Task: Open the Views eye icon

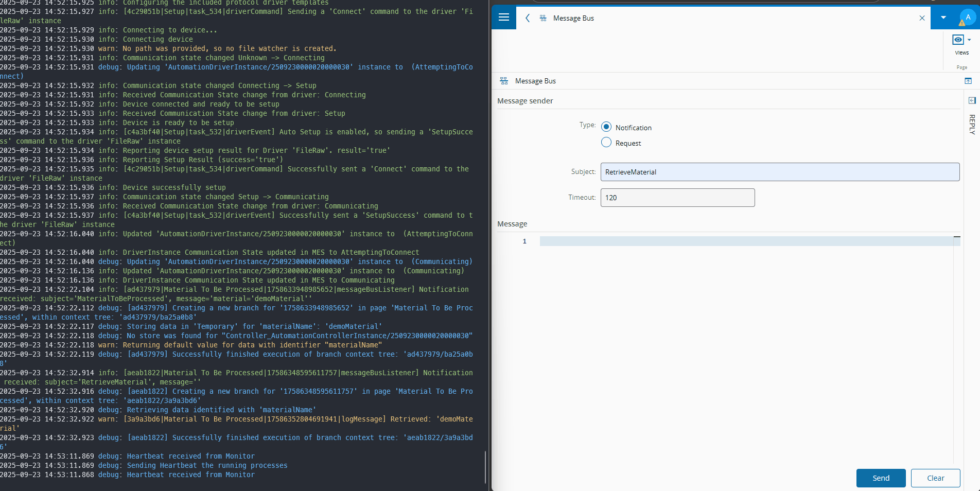Action: coord(958,40)
